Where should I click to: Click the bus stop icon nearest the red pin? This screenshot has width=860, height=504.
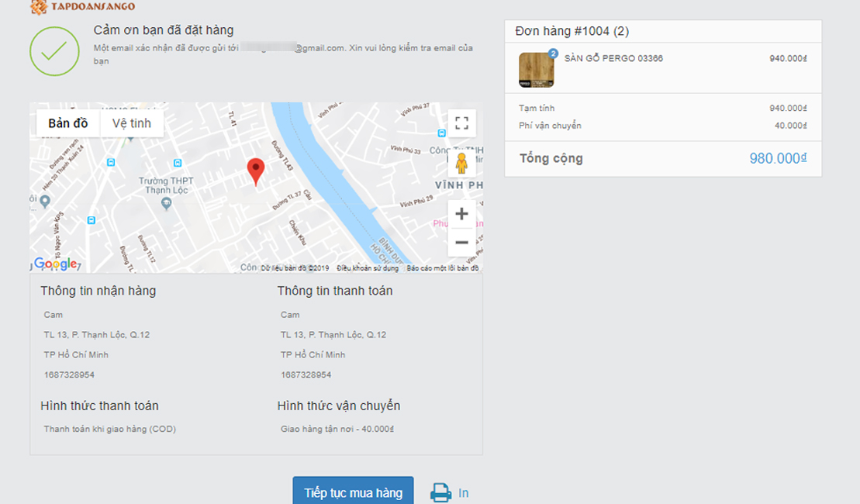[178, 163]
